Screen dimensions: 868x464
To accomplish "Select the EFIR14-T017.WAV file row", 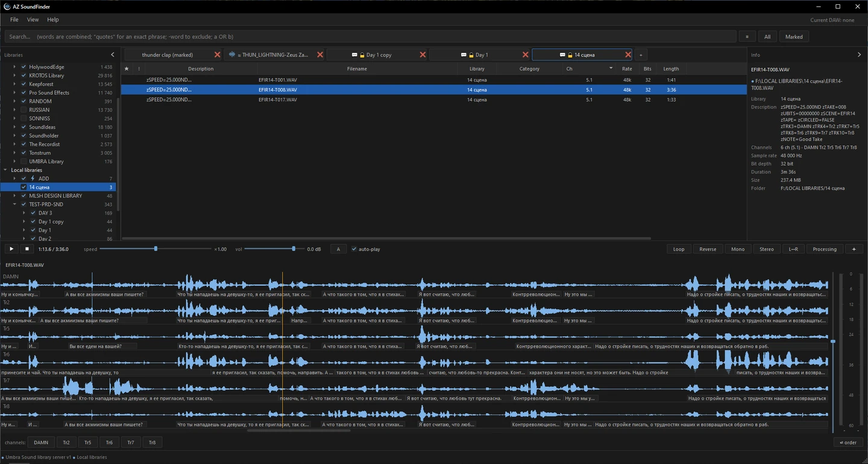I will coord(433,99).
